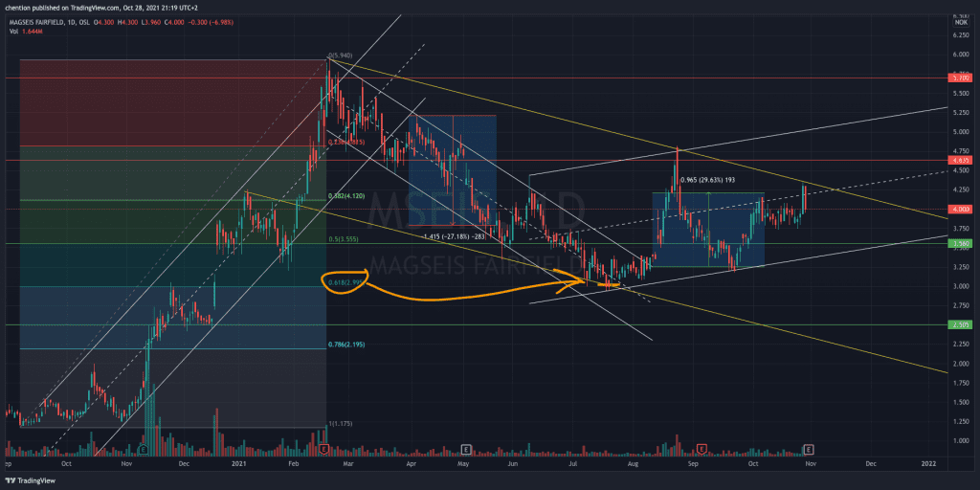Click the Jul label on time axis
The height and width of the screenshot is (490, 980).
click(x=573, y=464)
